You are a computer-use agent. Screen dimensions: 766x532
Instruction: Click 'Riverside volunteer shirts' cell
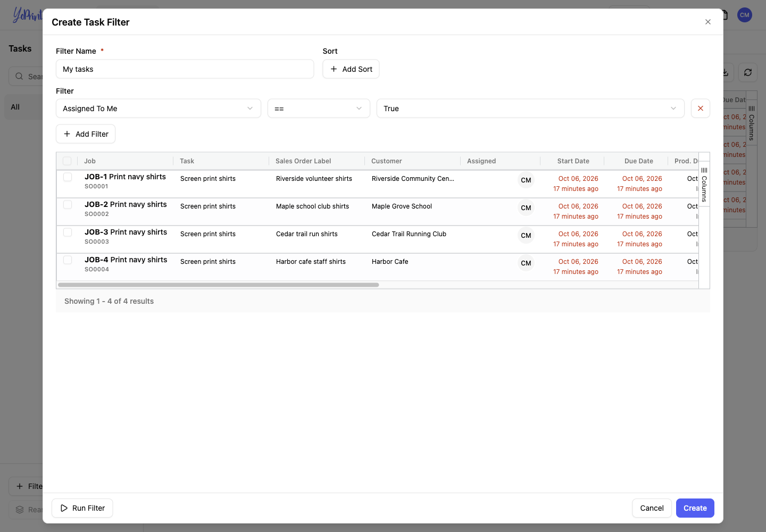click(314, 179)
